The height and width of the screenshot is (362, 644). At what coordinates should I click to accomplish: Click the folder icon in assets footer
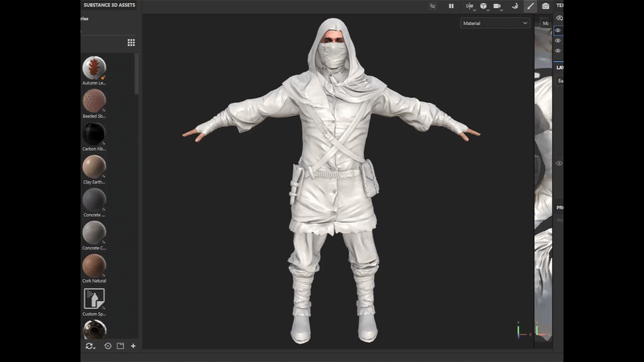[x=120, y=346]
